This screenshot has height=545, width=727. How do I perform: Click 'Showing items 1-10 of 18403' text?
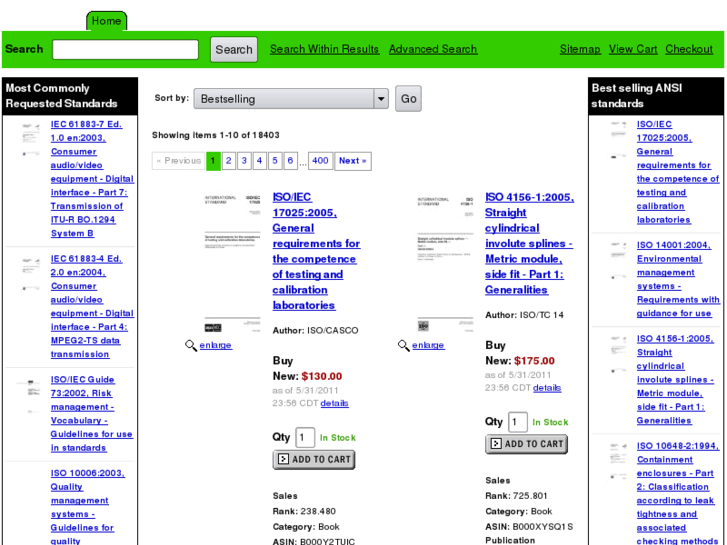point(216,135)
